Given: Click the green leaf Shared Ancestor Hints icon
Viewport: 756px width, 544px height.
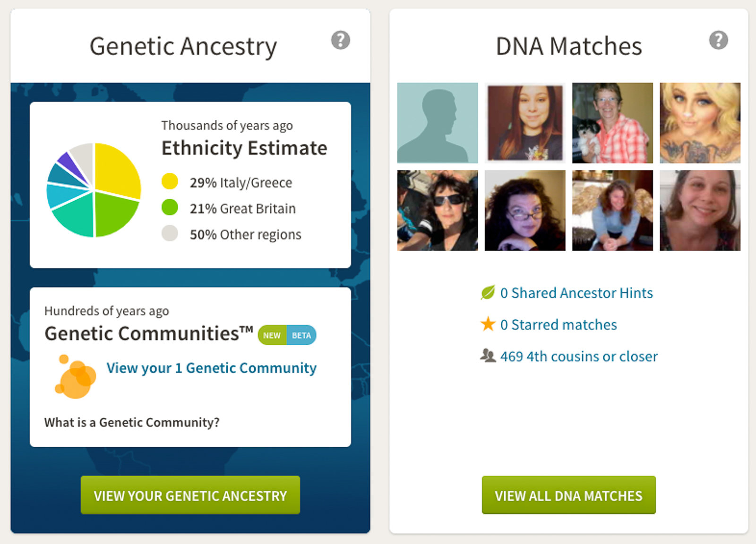Looking at the screenshot, I should (488, 293).
